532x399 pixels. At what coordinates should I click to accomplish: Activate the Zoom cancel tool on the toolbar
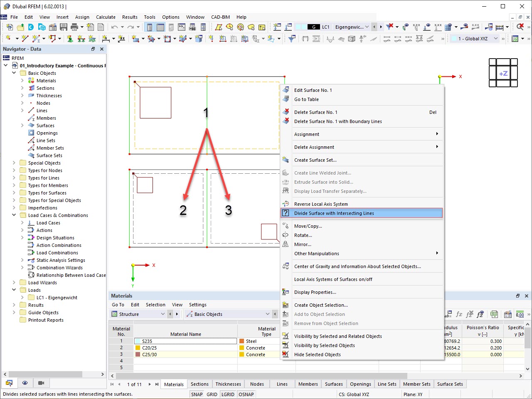pos(521,27)
